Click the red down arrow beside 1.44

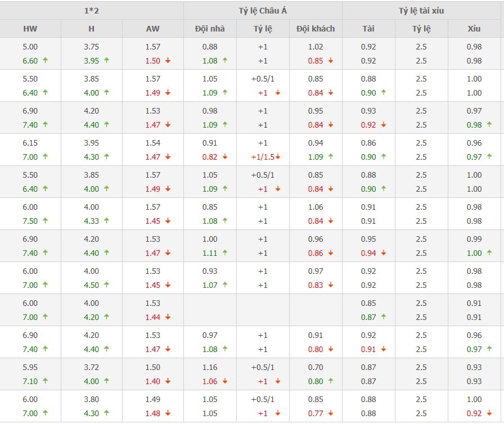click(168, 317)
